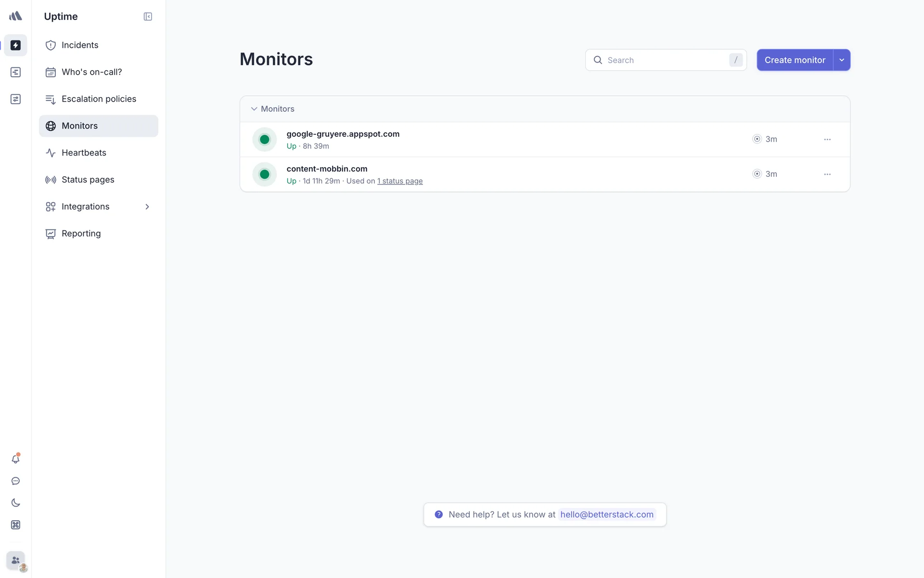Click content-mobbin green status indicator

click(264, 174)
